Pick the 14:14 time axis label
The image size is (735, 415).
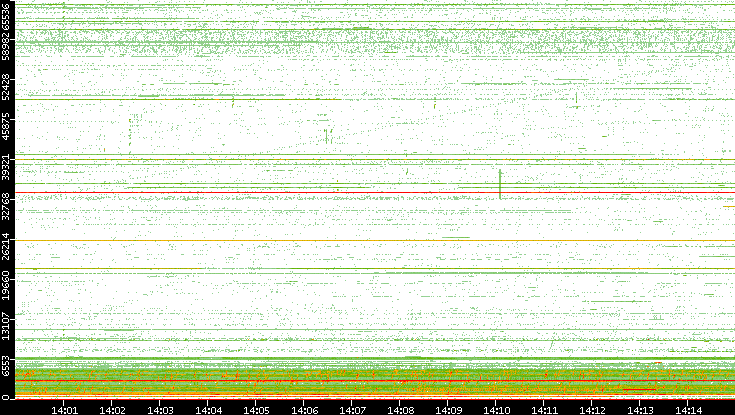[688, 411]
